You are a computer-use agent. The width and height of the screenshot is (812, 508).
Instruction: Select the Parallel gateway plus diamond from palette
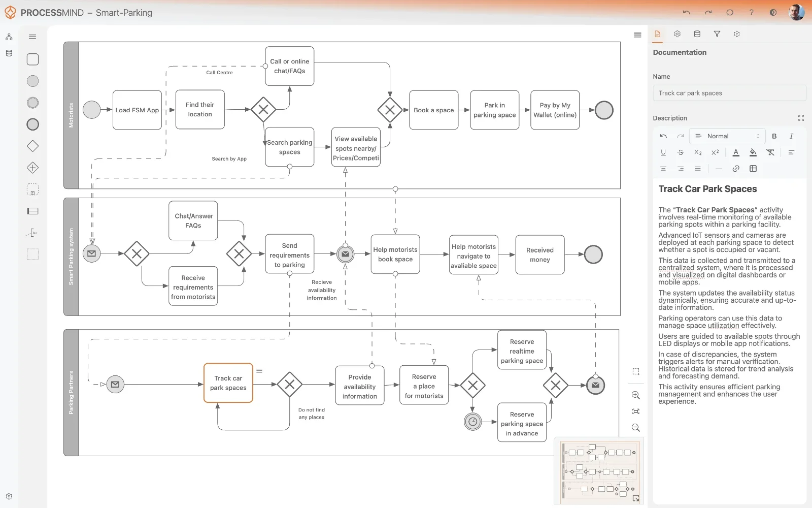[32, 168]
